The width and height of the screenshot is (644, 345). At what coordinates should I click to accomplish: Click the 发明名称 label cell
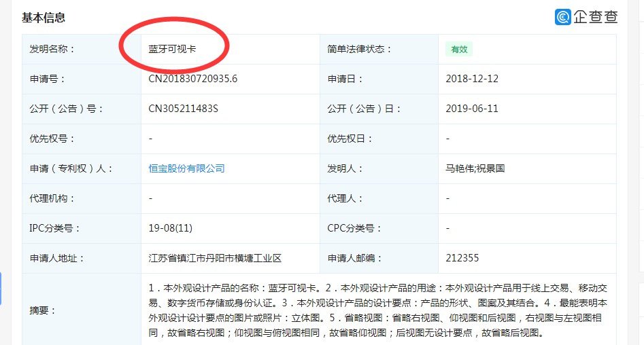pyautogui.click(x=82, y=49)
